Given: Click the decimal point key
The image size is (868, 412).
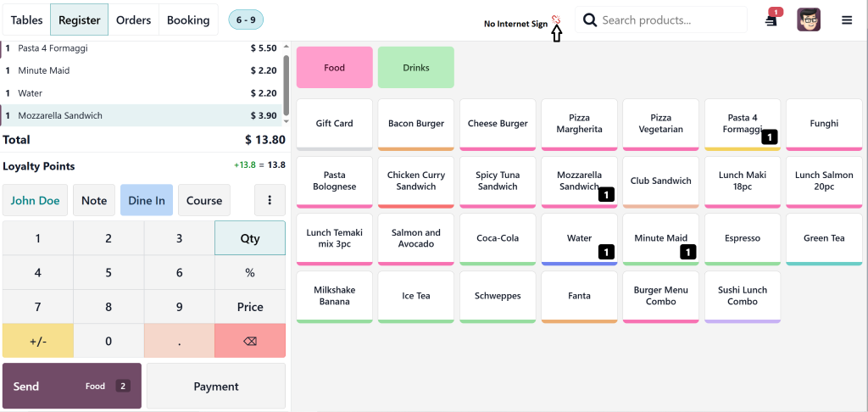Looking at the screenshot, I should 180,341.
